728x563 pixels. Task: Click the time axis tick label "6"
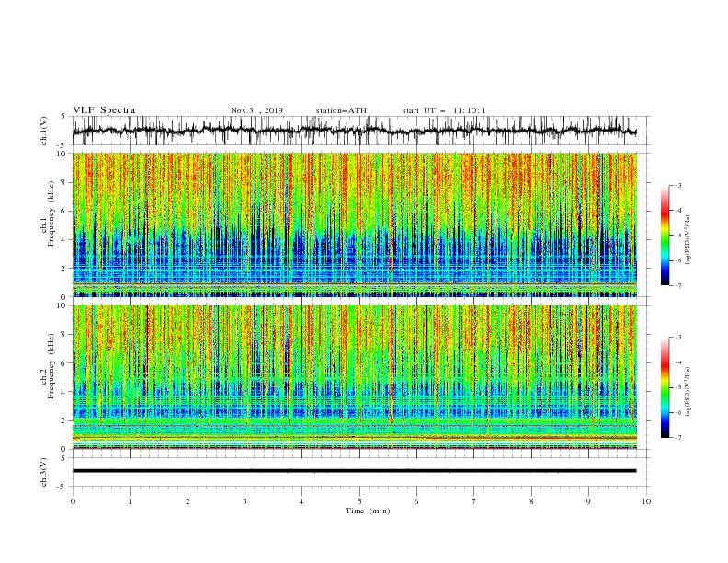pyautogui.click(x=416, y=501)
